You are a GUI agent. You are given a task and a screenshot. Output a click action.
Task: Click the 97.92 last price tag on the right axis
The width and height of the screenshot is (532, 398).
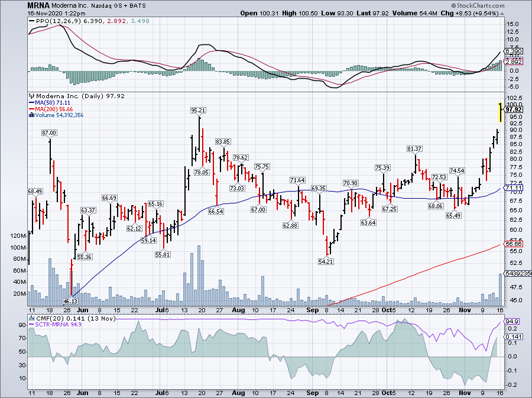tap(514, 109)
